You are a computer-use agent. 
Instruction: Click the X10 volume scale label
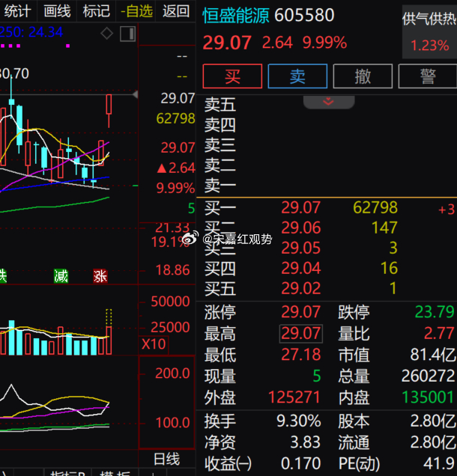pos(154,344)
